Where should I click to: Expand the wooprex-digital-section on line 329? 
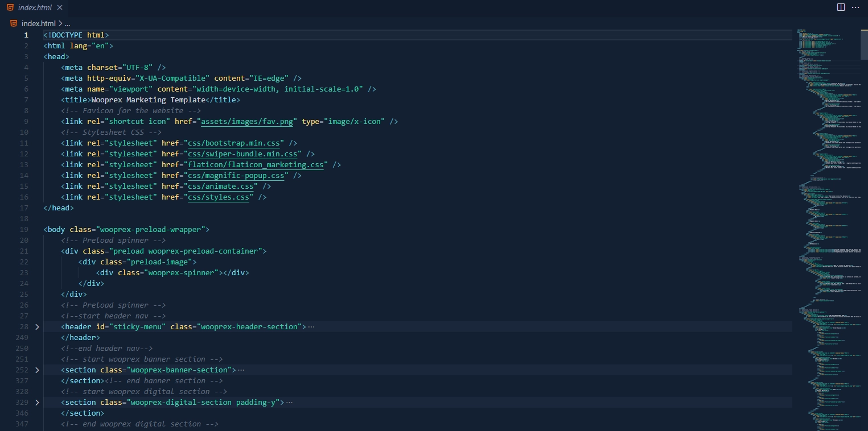click(36, 402)
